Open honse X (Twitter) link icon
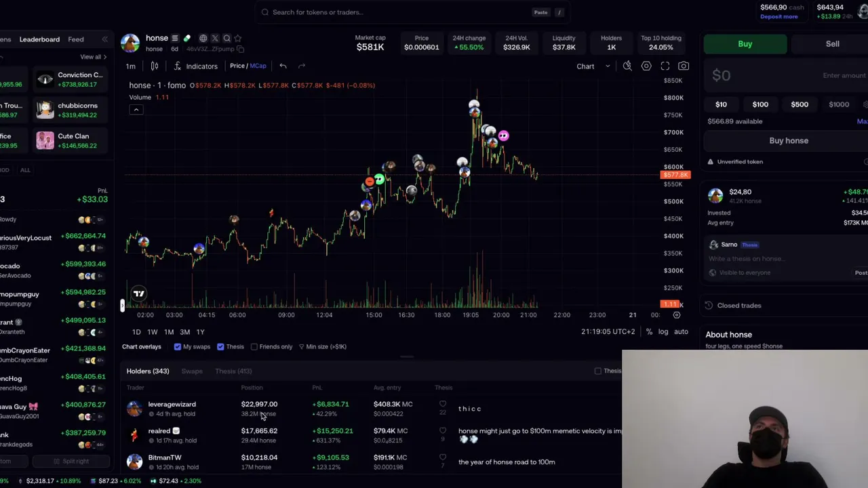 tap(215, 38)
